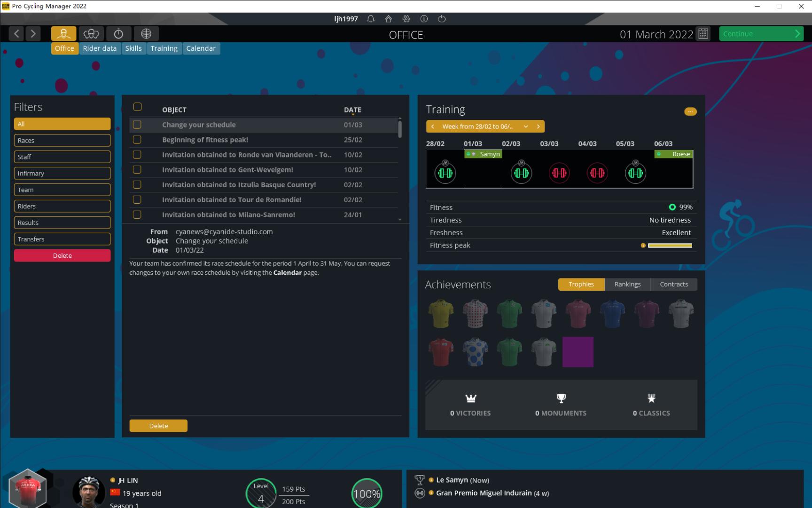Image resolution: width=812 pixels, height=508 pixels.
Task: Click the Victories crown icon
Action: point(471,398)
